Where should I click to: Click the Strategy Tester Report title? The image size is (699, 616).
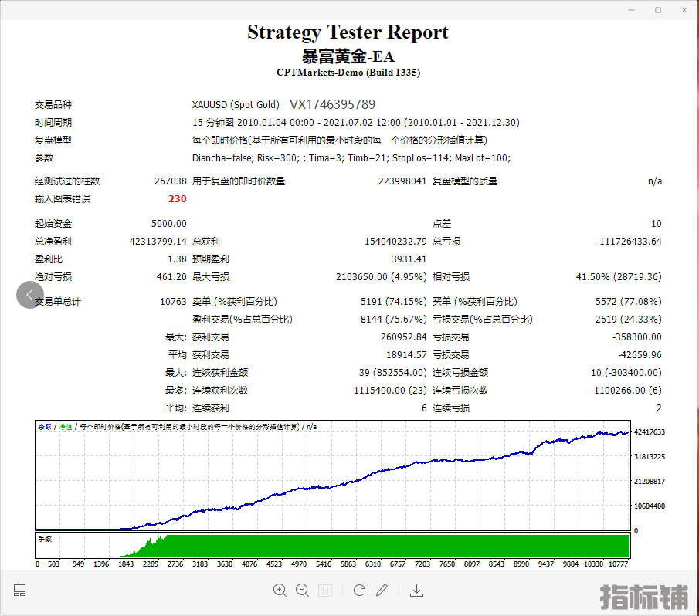(348, 32)
